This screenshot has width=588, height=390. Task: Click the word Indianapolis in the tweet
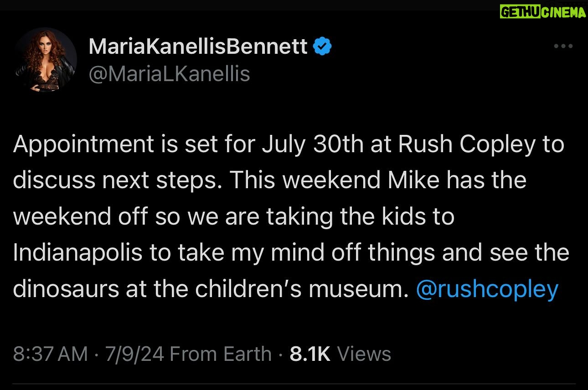point(77,253)
